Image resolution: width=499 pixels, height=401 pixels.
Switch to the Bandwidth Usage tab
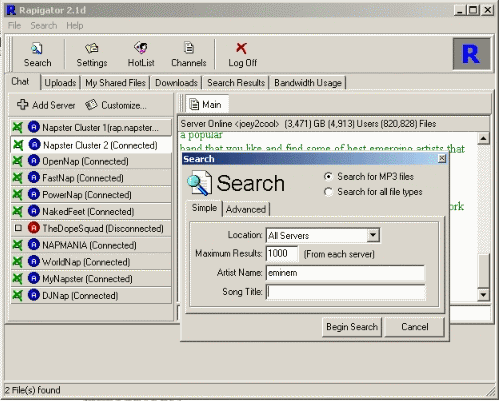(x=308, y=83)
